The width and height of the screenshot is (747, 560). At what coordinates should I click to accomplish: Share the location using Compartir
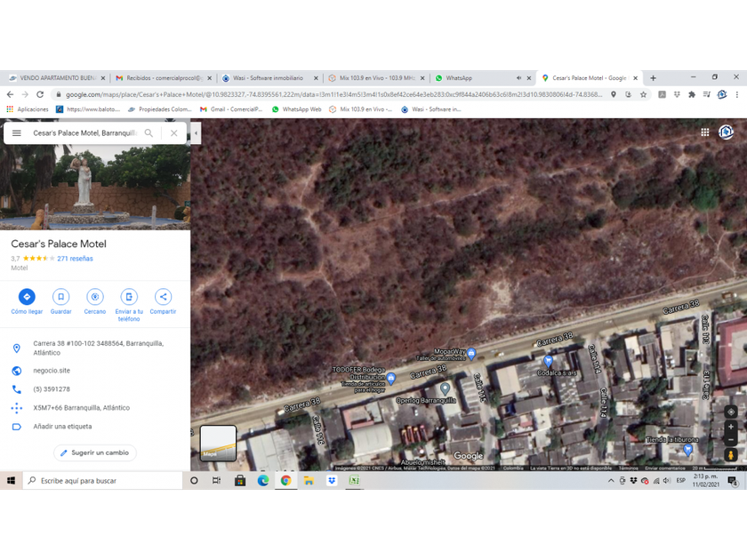tap(163, 297)
